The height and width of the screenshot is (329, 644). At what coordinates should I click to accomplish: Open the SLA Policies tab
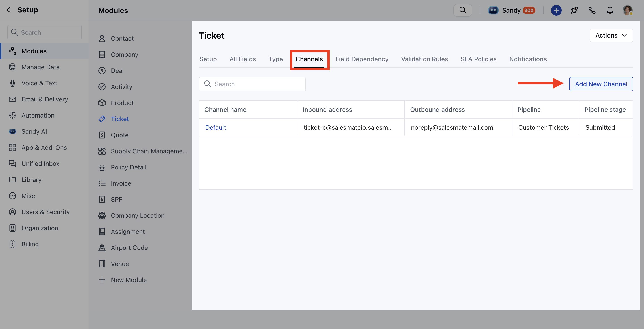[x=479, y=59]
